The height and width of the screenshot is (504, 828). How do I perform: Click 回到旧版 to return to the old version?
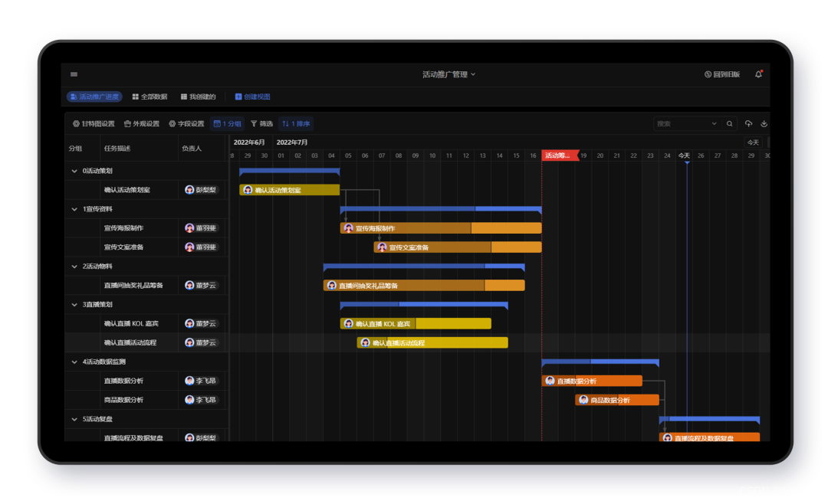pyautogui.click(x=722, y=74)
